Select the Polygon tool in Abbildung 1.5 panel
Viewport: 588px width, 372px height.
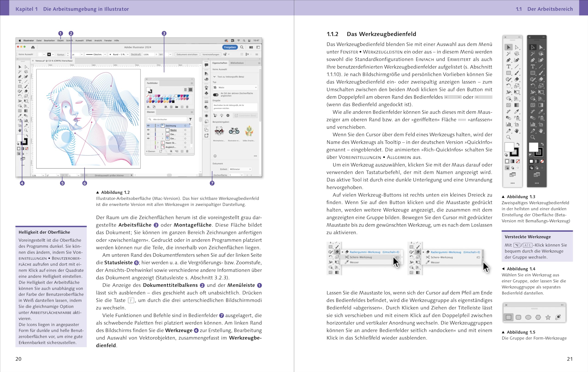tap(538, 317)
